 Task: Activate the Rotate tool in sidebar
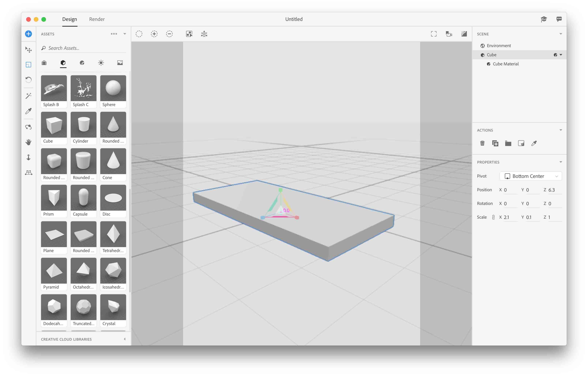click(x=28, y=80)
